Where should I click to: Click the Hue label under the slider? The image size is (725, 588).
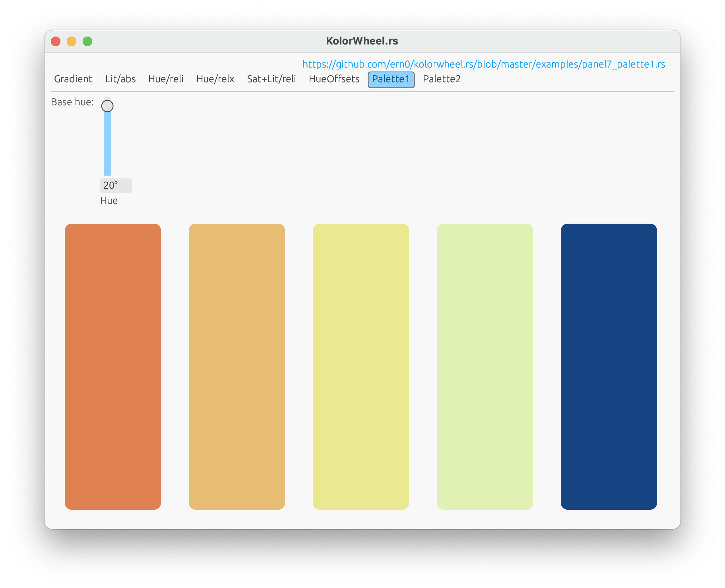[x=109, y=201]
